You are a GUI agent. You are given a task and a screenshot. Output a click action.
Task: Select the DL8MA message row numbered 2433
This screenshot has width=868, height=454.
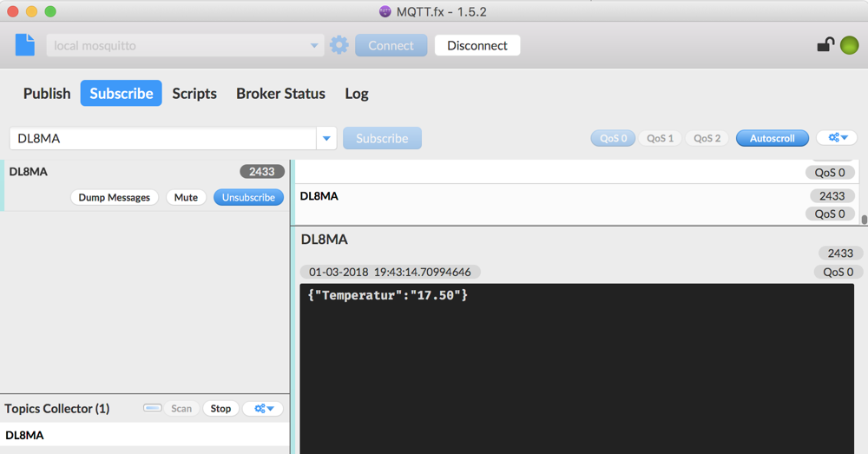575,205
